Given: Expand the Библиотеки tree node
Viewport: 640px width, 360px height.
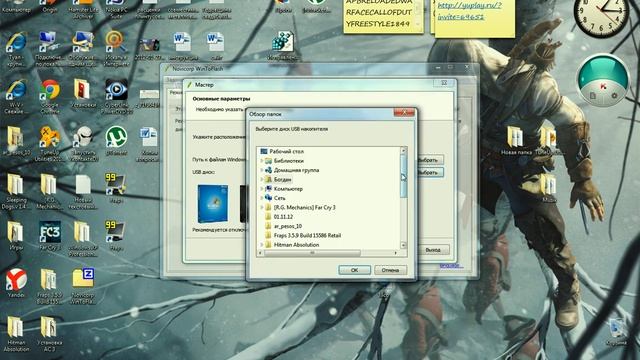Looking at the screenshot, I should [262, 161].
